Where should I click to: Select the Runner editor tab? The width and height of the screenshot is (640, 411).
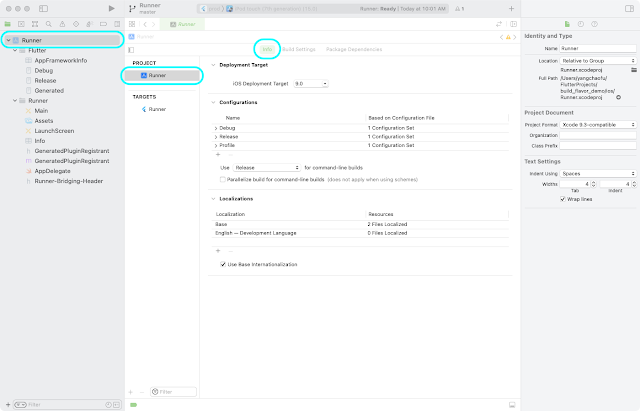point(182,24)
